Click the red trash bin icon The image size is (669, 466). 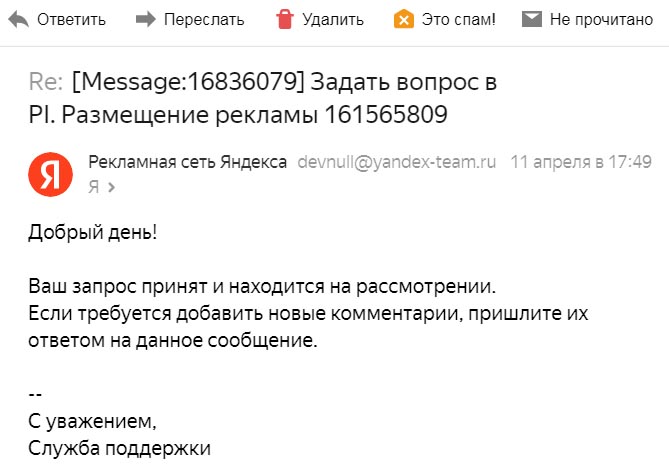click(x=285, y=20)
